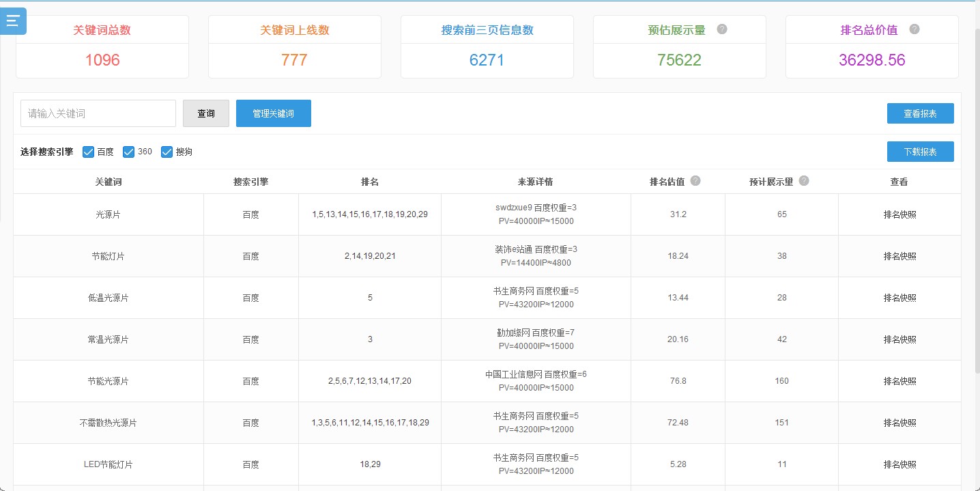The height and width of the screenshot is (491, 980).
Task: Click the 关键词总数 stat card
Action: (102, 46)
